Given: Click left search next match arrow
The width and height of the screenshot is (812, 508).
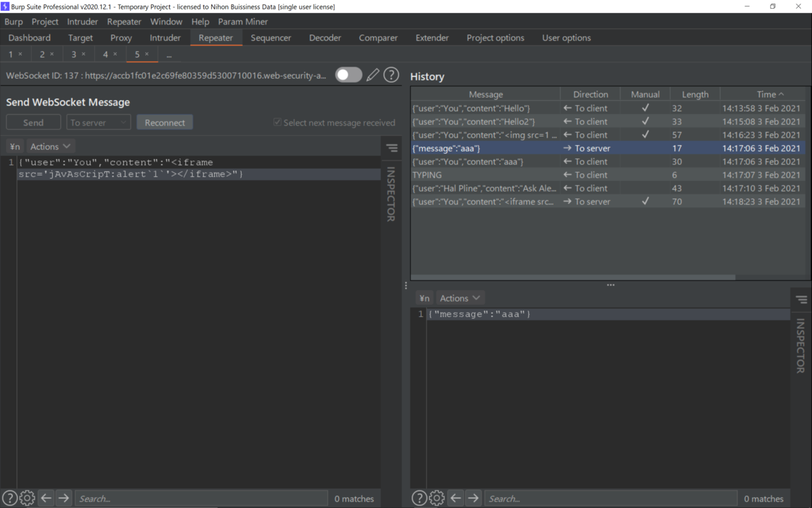Looking at the screenshot, I should (64, 499).
